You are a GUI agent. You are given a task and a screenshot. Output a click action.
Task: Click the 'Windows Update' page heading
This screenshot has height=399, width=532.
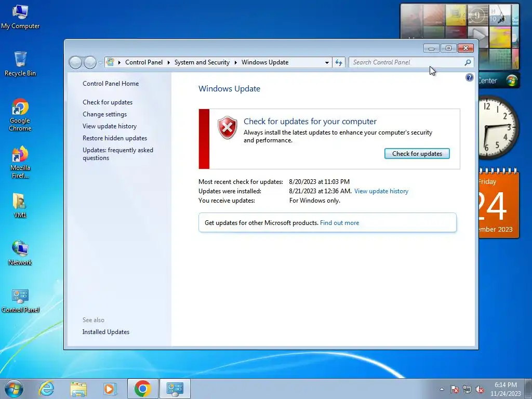click(229, 89)
